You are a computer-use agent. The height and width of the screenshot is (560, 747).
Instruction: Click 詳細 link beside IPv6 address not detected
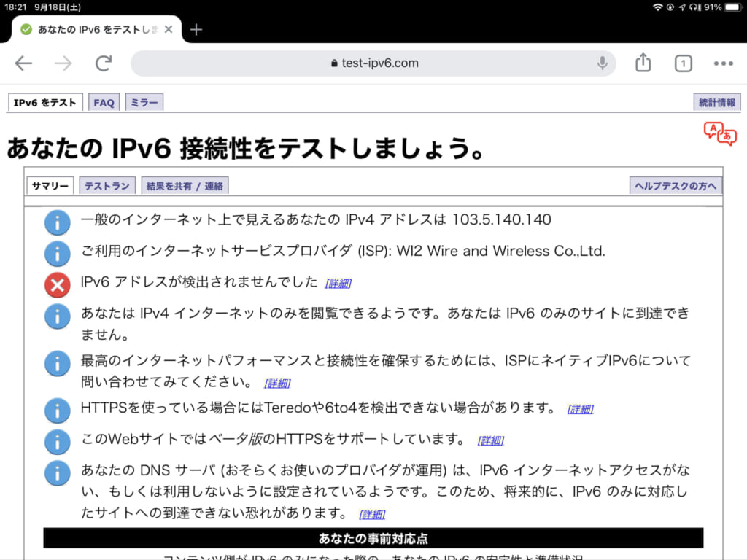338,283
